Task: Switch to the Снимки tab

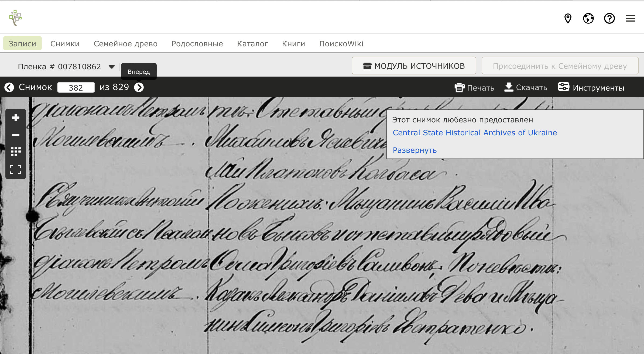Action: pyautogui.click(x=65, y=43)
